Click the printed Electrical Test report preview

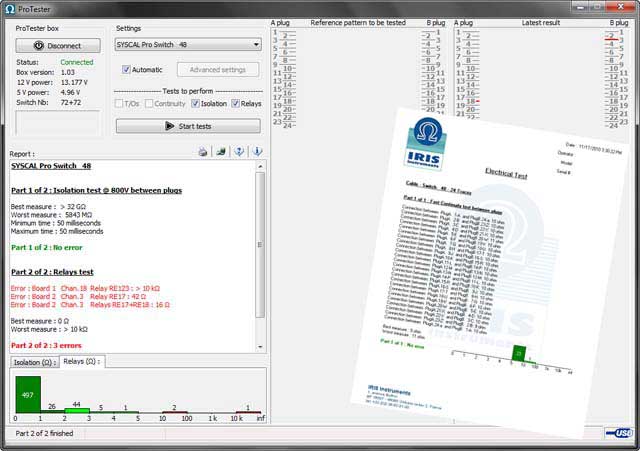[488, 273]
